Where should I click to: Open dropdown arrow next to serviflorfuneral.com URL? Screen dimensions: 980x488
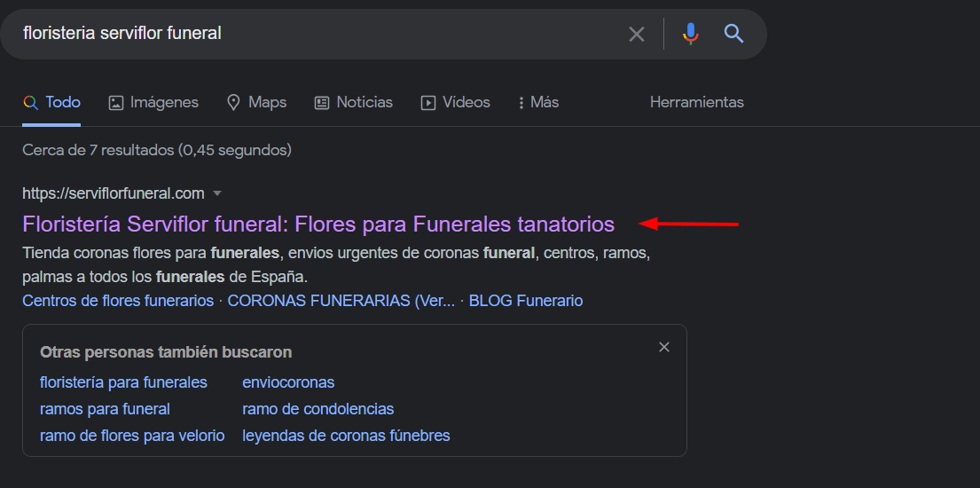[217, 194]
